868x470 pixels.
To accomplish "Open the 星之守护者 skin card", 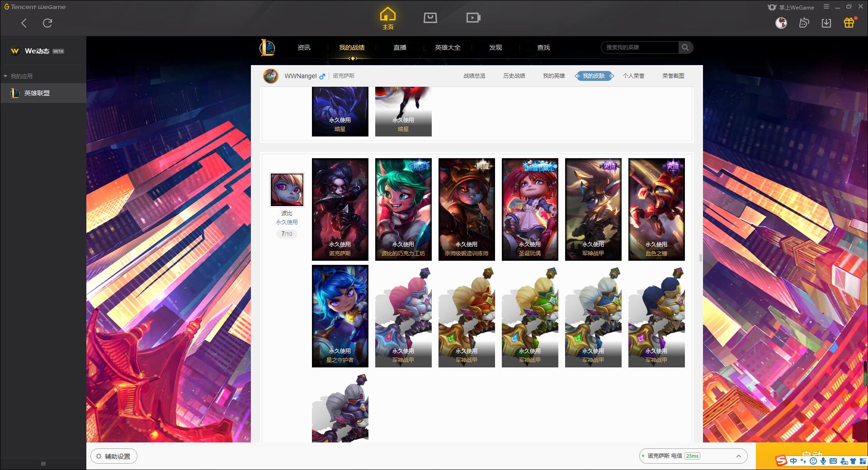I will click(x=340, y=316).
